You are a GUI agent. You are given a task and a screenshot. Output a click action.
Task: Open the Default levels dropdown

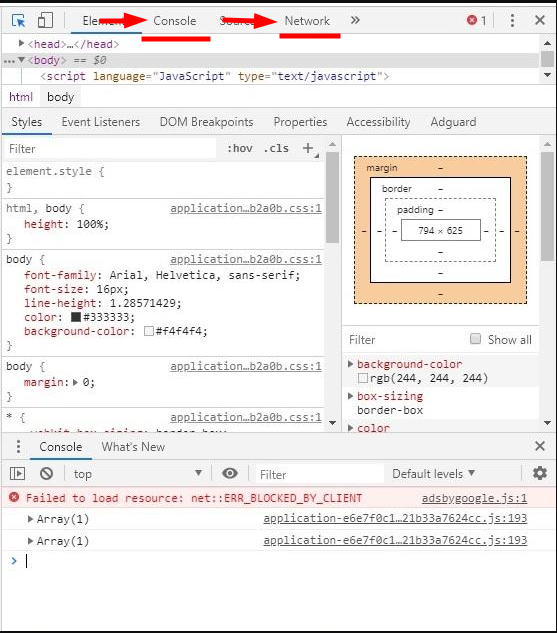[434, 474]
